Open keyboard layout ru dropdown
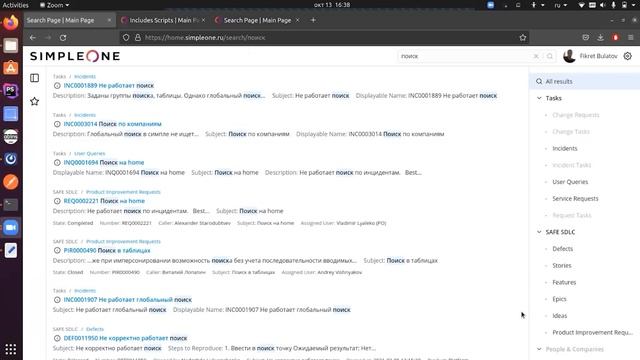640x360 pixels. pos(560,5)
